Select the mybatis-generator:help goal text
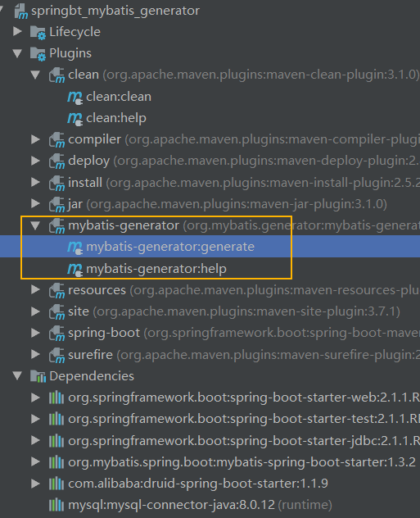The width and height of the screenshot is (420, 518). coord(156,269)
